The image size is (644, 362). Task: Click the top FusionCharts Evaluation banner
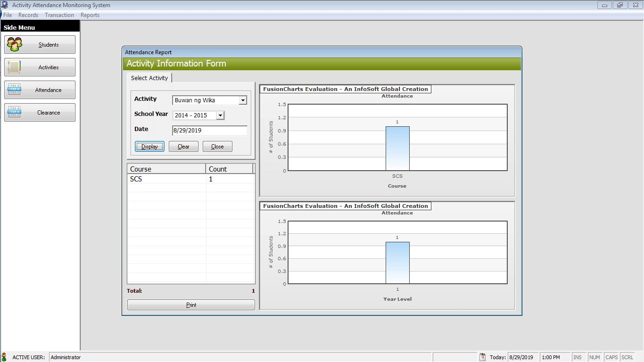coord(346,89)
